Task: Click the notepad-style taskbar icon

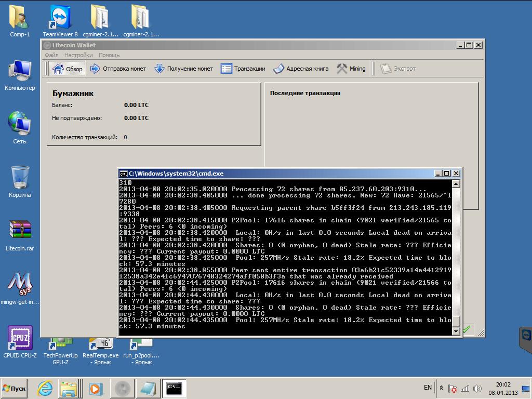Action: pyautogui.click(x=148, y=388)
